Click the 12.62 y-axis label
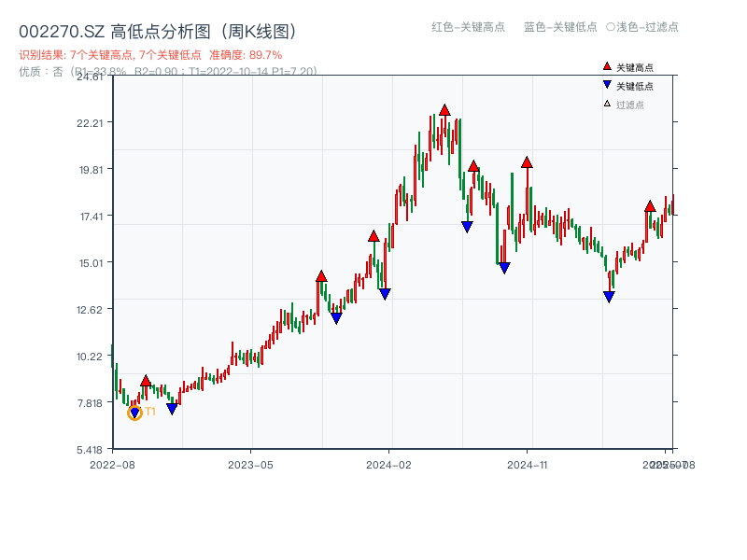This screenshot has height=560, width=747. pyautogui.click(x=90, y=310)
